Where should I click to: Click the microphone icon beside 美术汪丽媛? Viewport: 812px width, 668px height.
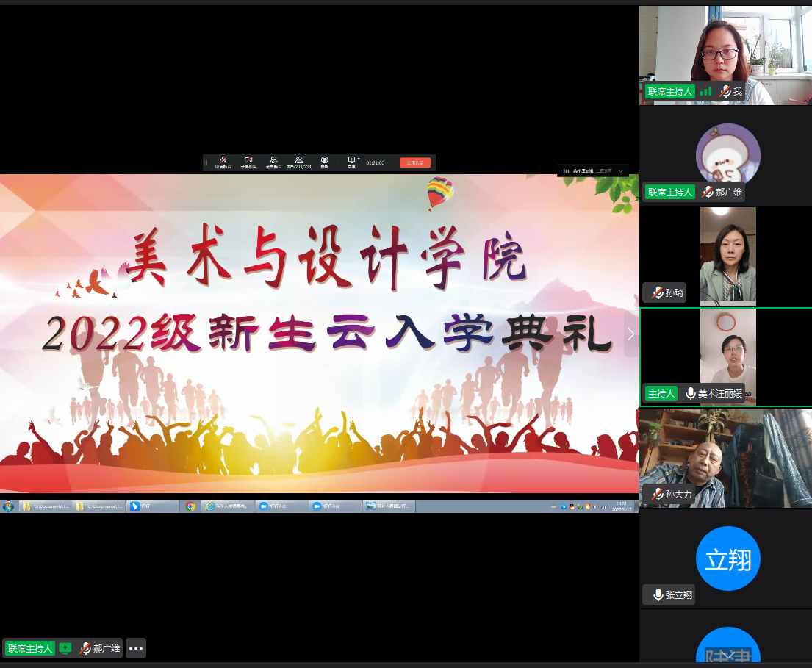tap(690, 394)
